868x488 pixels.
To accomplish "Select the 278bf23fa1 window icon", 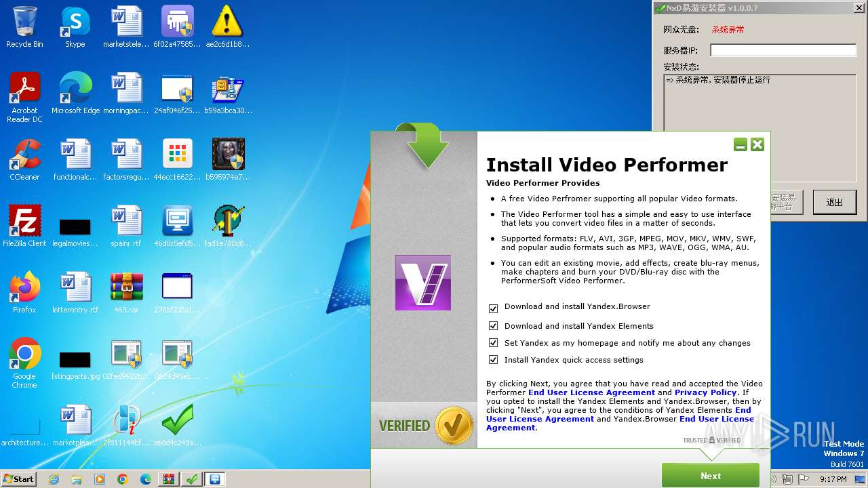I will click(x=177, y=293).
